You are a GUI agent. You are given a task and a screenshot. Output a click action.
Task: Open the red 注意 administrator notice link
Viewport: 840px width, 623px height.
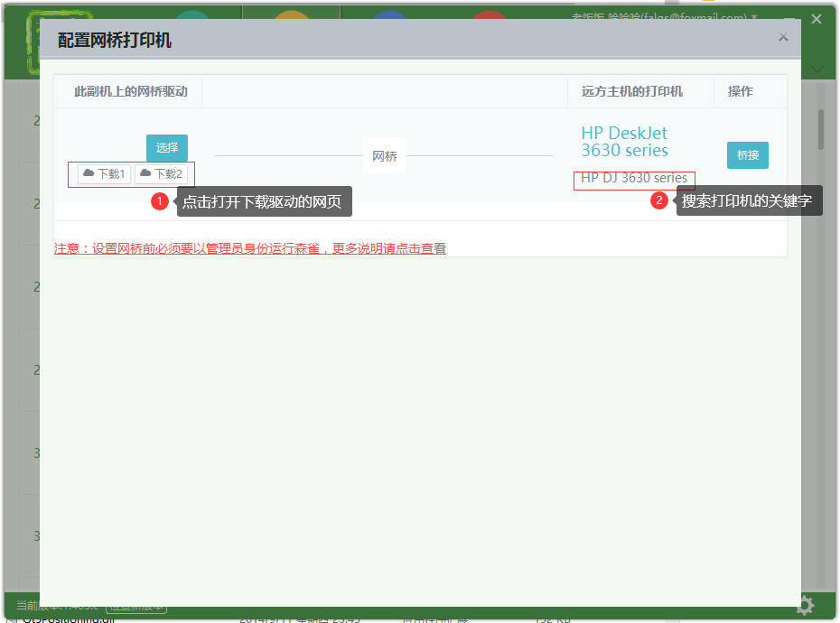[249, 248]
